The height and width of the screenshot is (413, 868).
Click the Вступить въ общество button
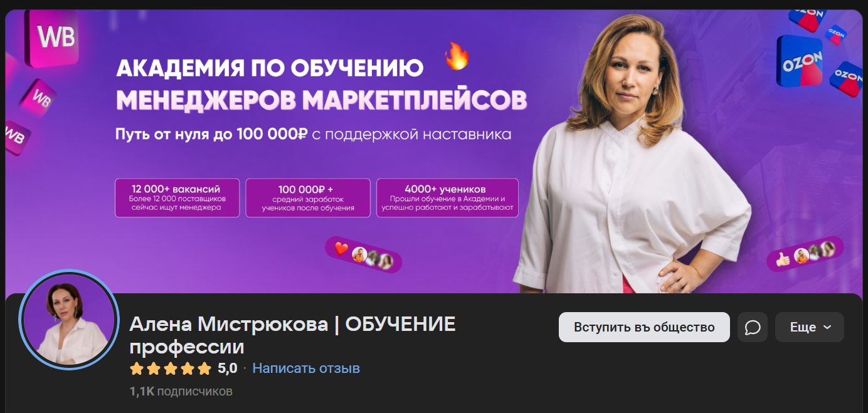click(644, 327)
